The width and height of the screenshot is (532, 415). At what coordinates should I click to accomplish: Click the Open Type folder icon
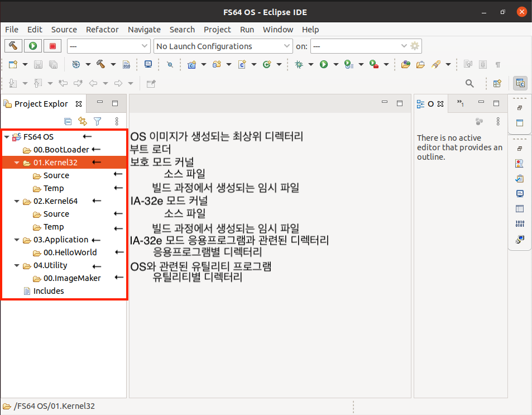point(405,65)
